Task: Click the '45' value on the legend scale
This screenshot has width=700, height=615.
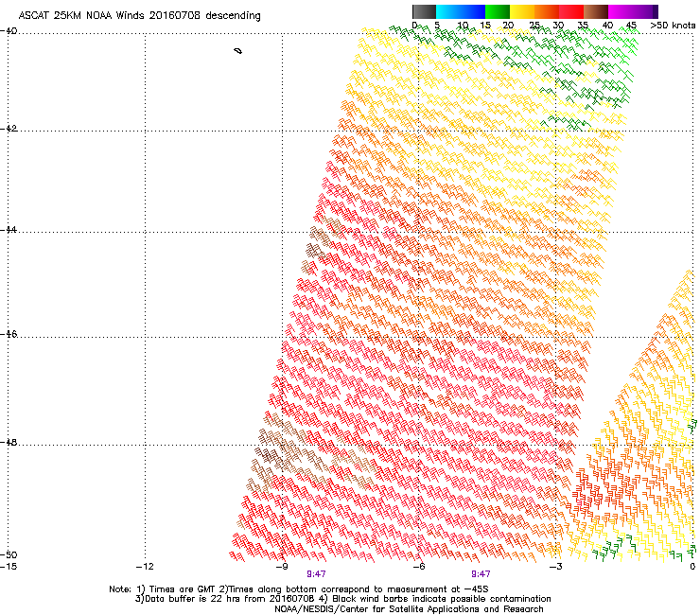Action: pos(631,25)
